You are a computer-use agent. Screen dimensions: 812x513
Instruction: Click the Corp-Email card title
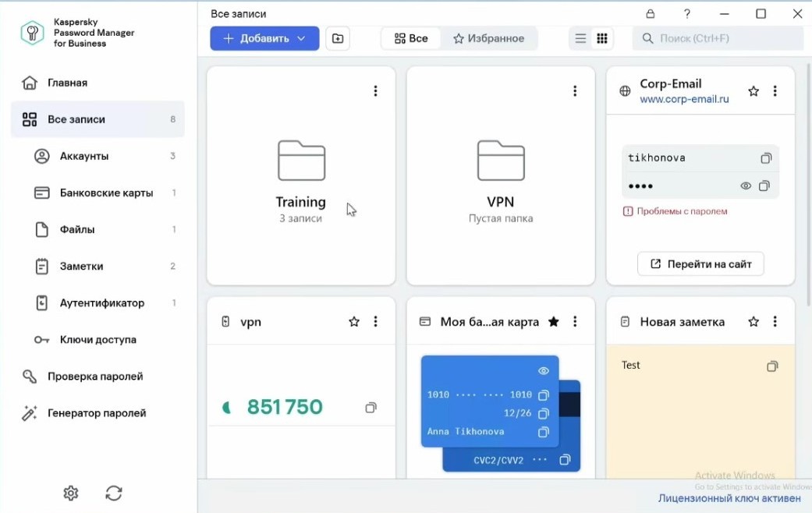tap(671, 84)
